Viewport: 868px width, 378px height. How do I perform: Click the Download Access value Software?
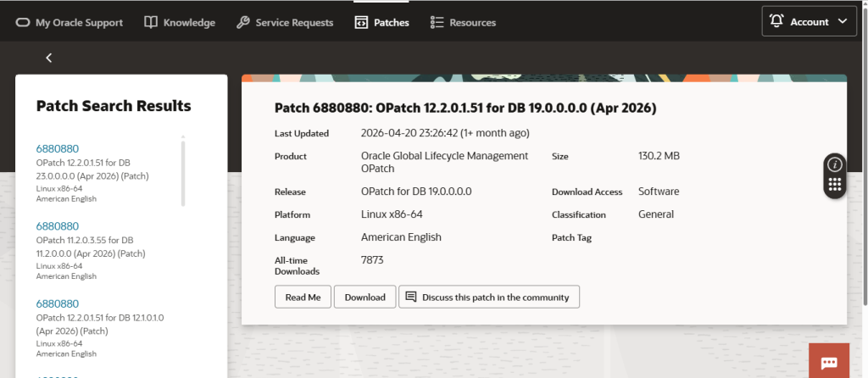tap(659, 192)
